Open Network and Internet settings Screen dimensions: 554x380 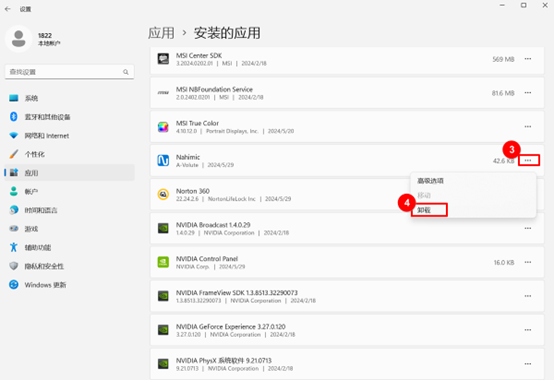(x=69, y=136)
